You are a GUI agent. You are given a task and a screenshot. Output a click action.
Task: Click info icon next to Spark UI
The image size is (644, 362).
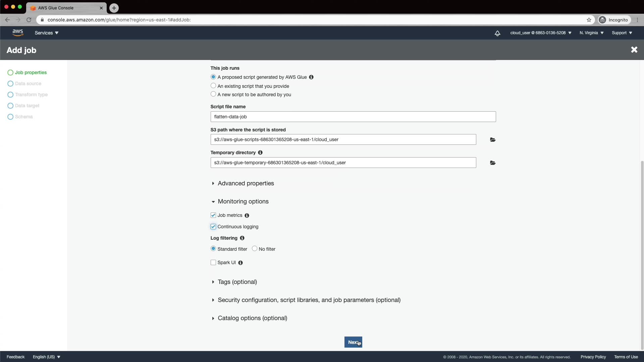[240, 263]
